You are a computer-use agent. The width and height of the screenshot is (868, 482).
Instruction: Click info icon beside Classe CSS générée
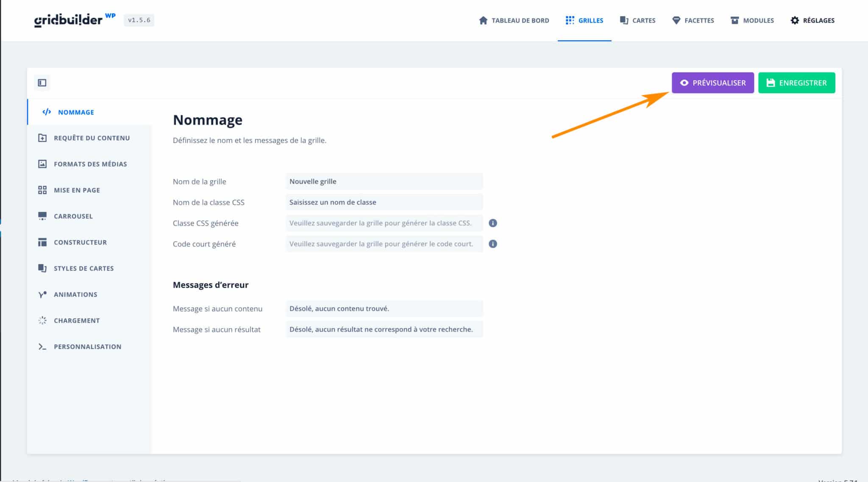point(492,223)
